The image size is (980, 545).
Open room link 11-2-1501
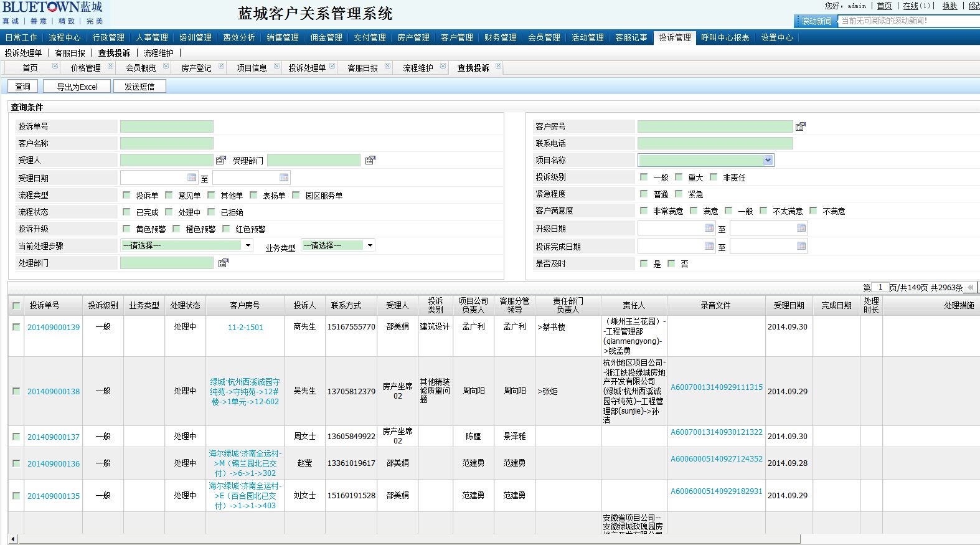pyautogui.click(x=245, y=327)
